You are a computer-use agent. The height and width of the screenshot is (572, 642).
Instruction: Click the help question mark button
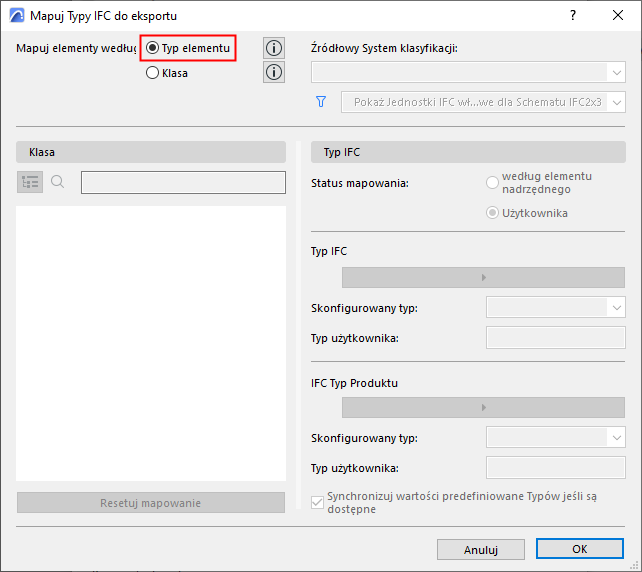click(x=573, y=15)
